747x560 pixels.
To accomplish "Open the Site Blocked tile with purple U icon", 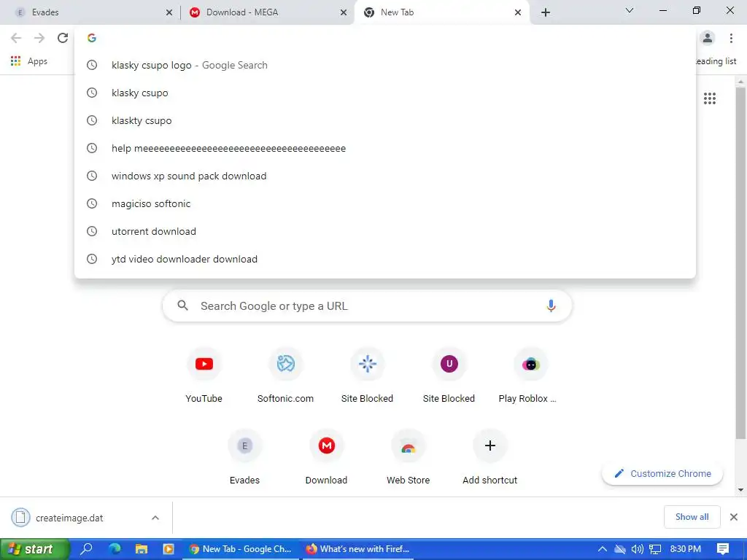I will coord(449,376).
